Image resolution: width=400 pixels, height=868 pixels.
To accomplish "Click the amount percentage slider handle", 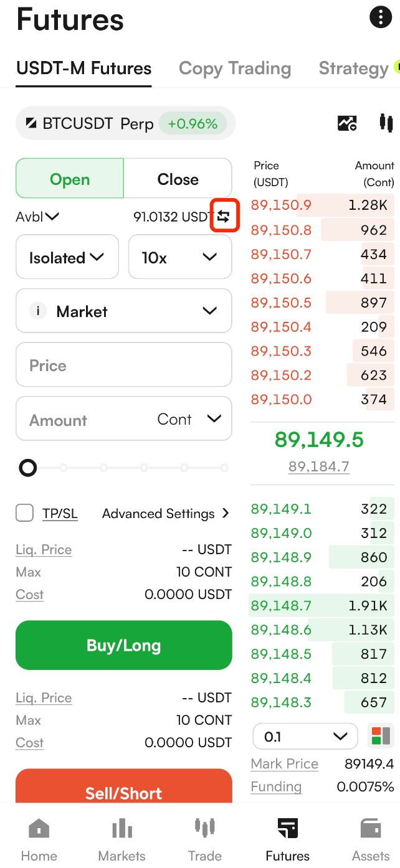I will click(x=28, y=468).
